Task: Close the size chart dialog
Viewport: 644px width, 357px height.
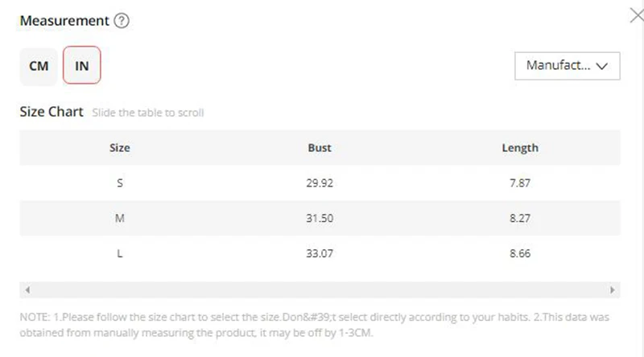Action: 637,15
